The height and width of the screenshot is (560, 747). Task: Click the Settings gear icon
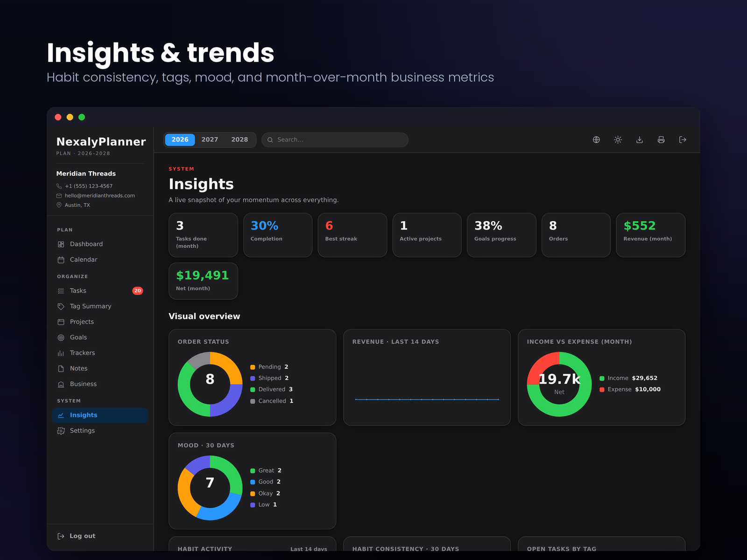(61, 431)
